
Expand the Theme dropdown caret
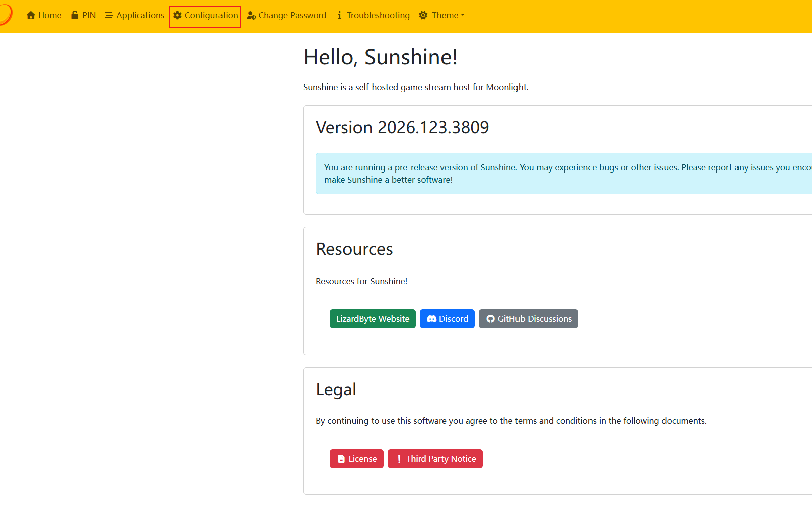click(x=463, y=15)
